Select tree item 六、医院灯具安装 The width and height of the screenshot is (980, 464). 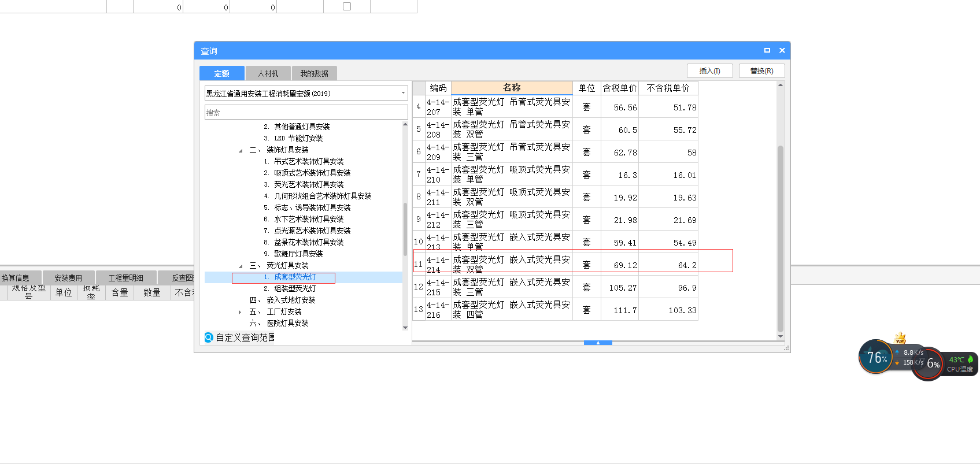click(x=279, y=323)
